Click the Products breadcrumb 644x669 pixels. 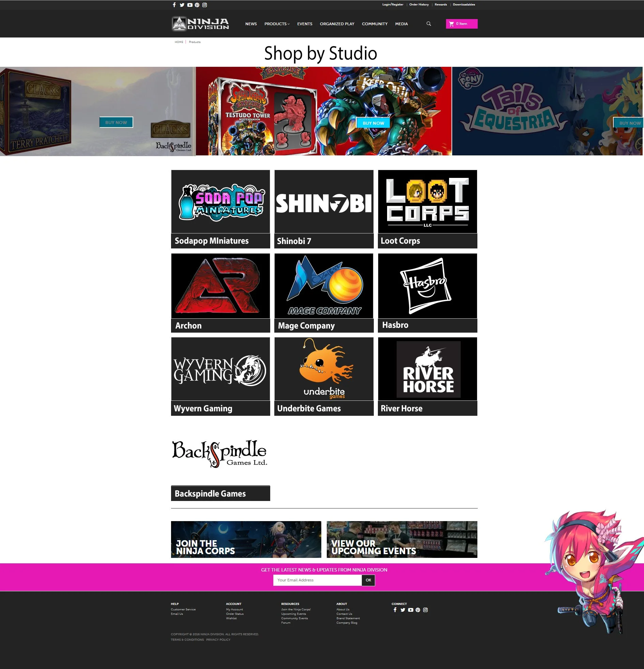click(x=195, y=42)
